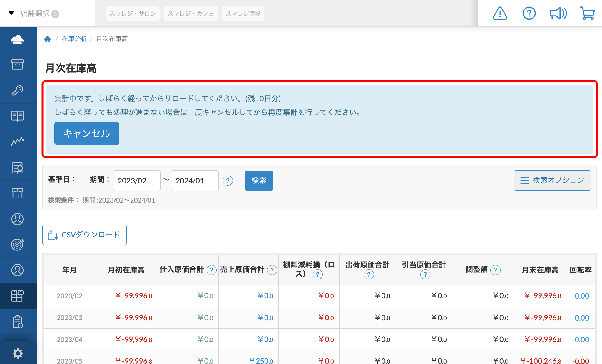Image resolution: width=602 pixels, height=364 pixels.
Task: Click the cloud icon in sidebar
Action: (x=18, y=40)
